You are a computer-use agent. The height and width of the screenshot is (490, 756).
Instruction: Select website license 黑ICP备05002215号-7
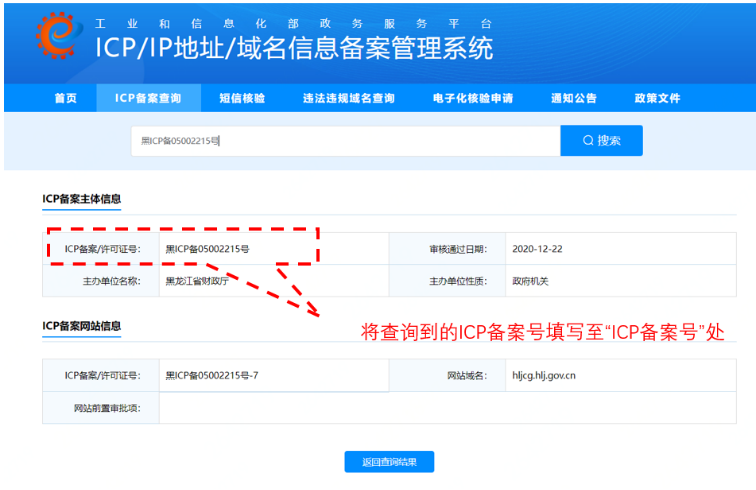(212, 375)
